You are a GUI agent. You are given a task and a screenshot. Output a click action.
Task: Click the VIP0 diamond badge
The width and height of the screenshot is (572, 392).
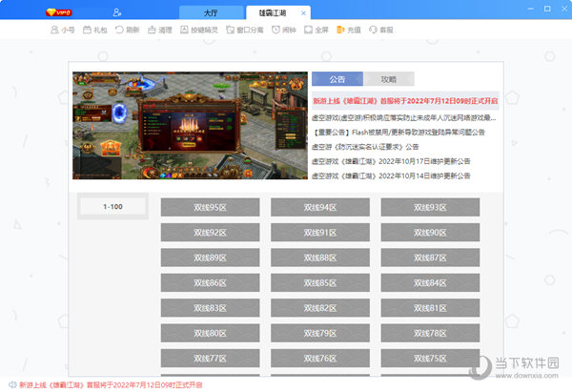59,12
